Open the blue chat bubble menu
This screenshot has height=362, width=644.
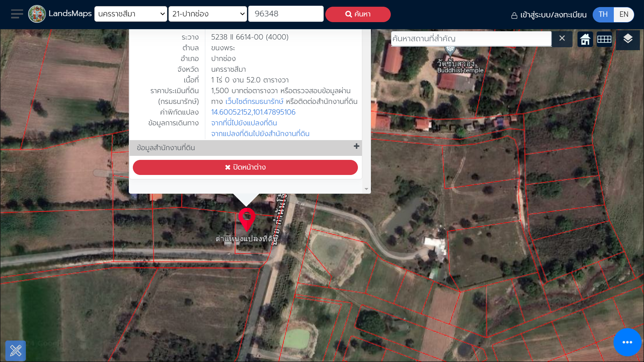click(627, 342)
